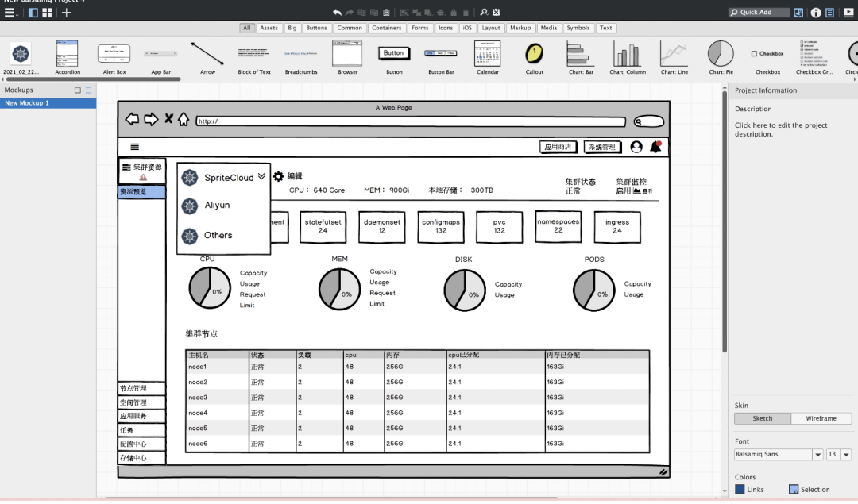Click the 应用商店 button in mockup
This screenshot has width=858, height=504.
coord(558,147)
